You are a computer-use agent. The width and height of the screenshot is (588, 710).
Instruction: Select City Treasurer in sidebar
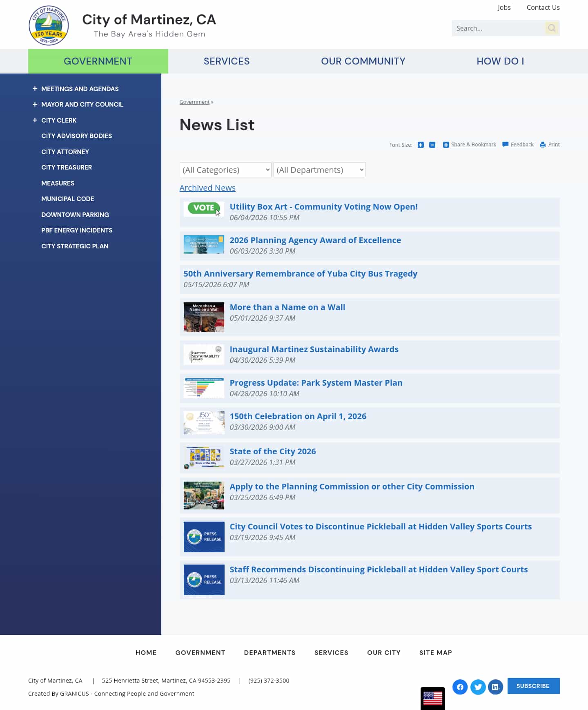coord(67,167)
